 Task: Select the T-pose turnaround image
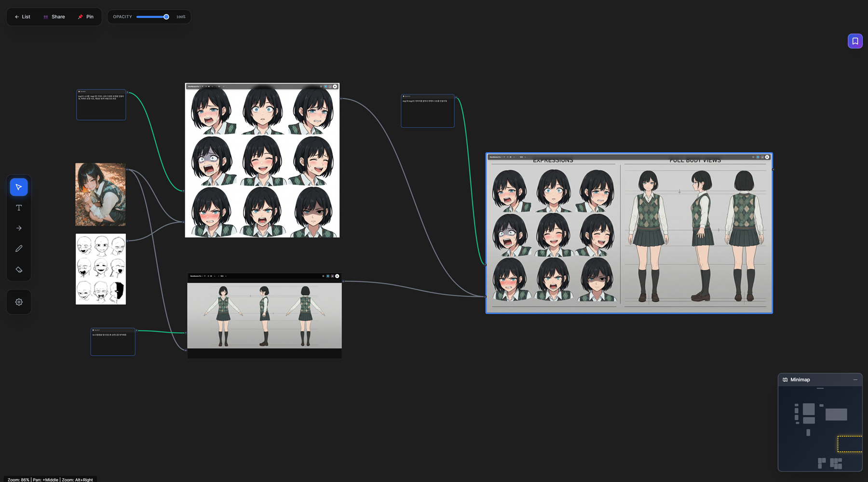pos(264,315)
